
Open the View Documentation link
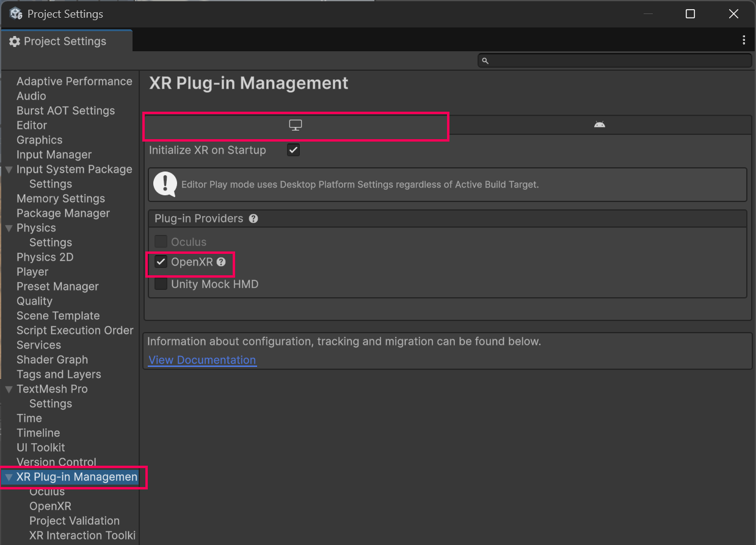coord(202,360)
